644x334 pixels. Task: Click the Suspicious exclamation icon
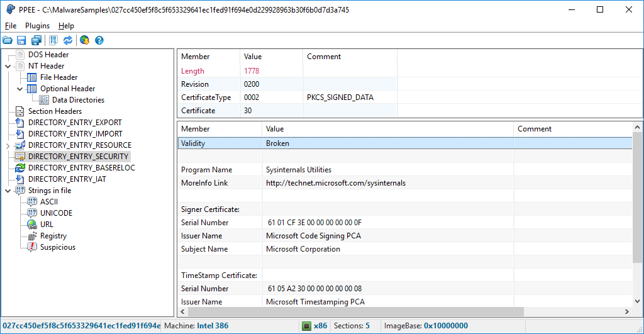(x=31, y=247)
